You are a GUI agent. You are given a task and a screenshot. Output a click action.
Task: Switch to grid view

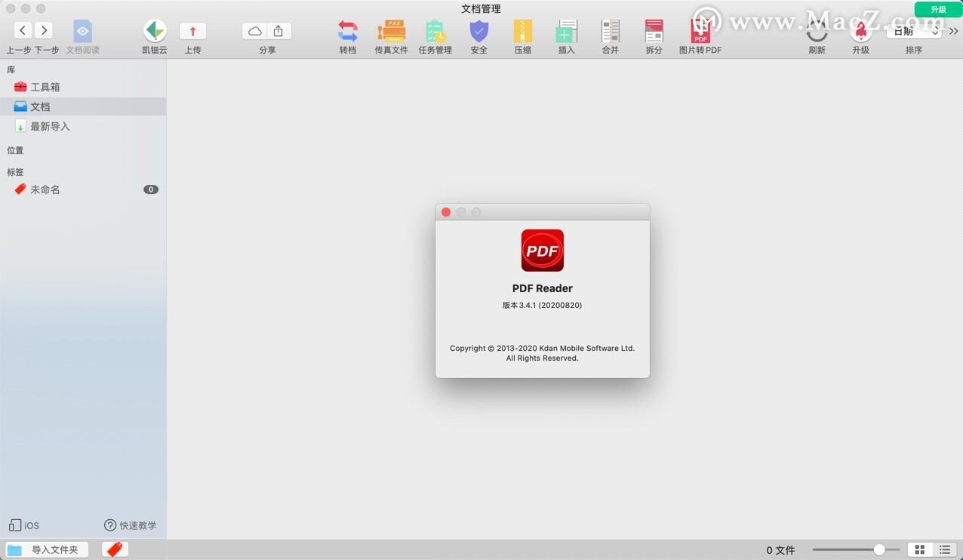[x=919, y=550]
